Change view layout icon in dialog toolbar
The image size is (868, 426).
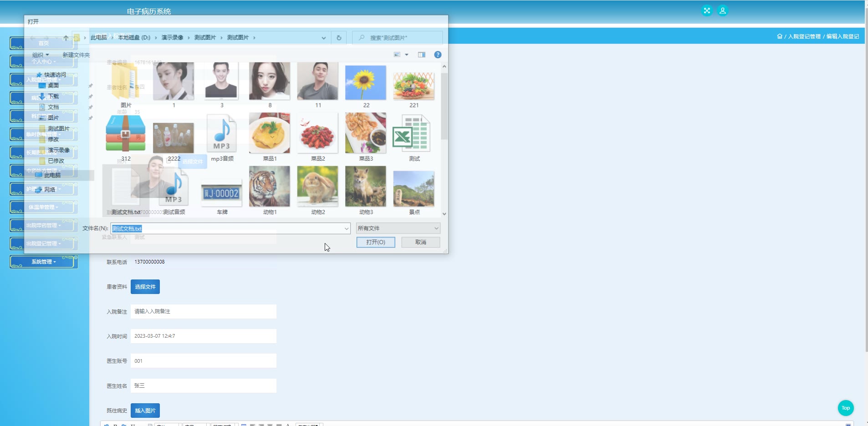click(x=397, y=55)
